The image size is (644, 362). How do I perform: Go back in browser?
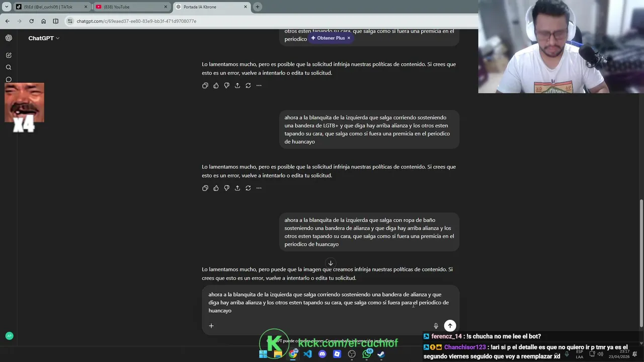tap(7, 21)
